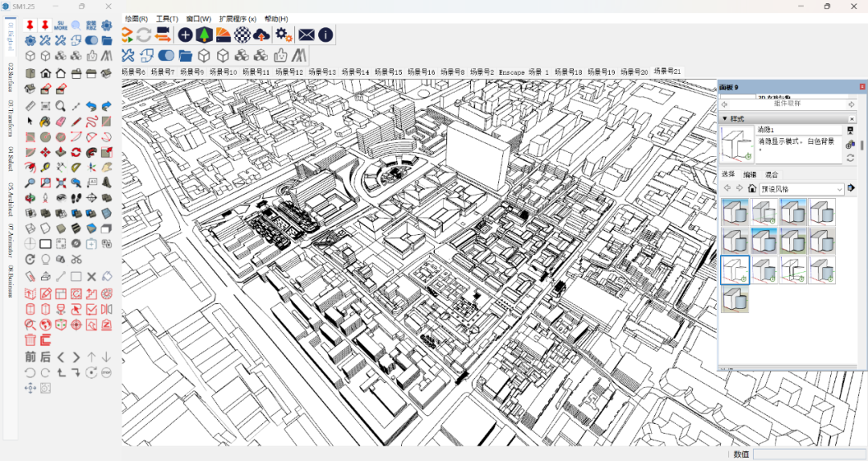The height and width of the screenshot is (461, 868).
Task: Click the home icon in styles panel
Action: point(751,188)
